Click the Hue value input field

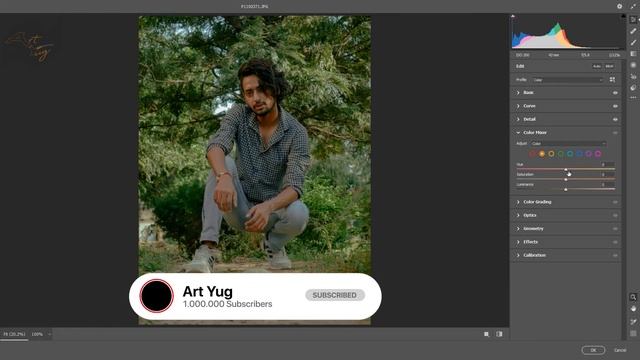(607, 164)
